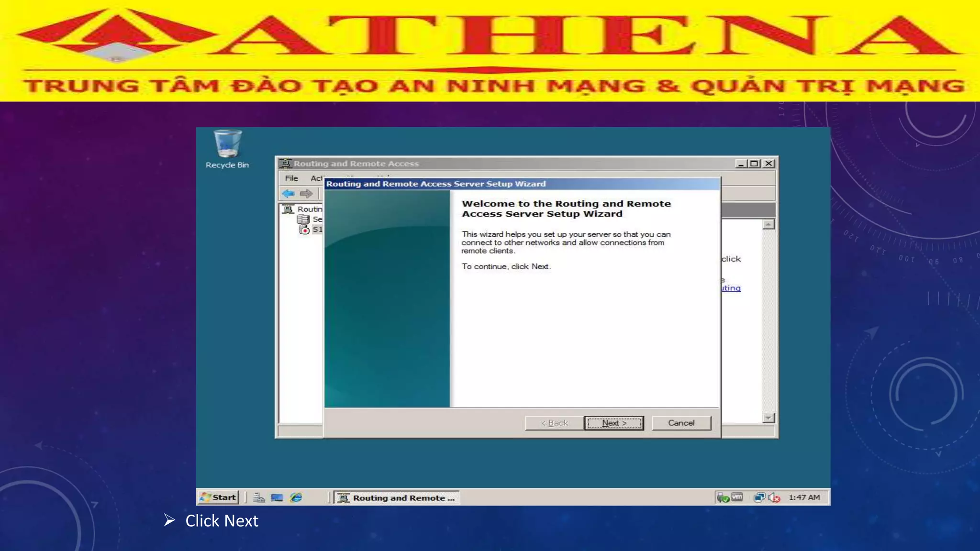Cancel the Routing and Remote Access wizard
980x551 pixels.
[x=681, y=423]
